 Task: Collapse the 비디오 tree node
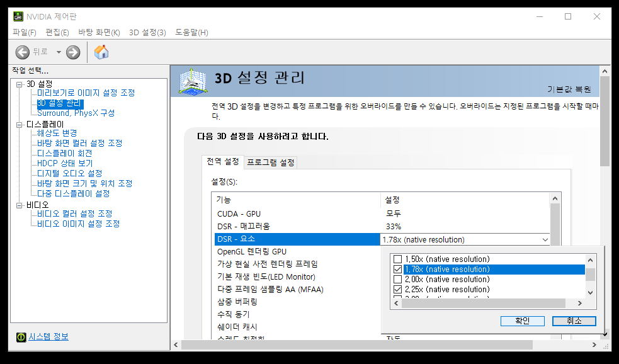[19, 205]
